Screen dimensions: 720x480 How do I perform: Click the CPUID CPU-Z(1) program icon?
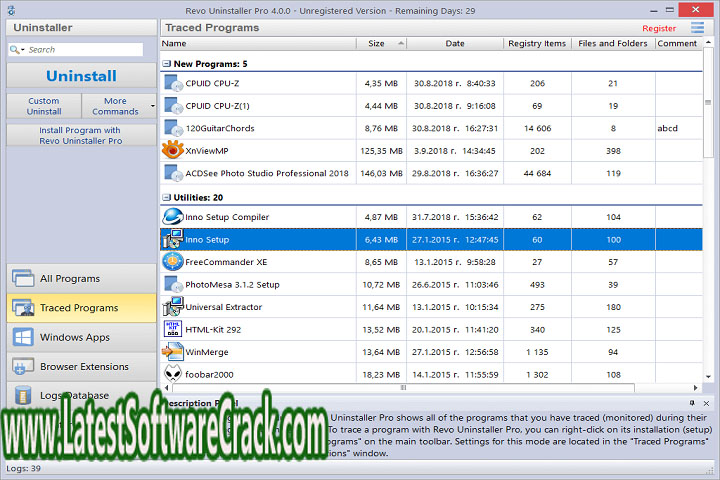tap(174, 106)
